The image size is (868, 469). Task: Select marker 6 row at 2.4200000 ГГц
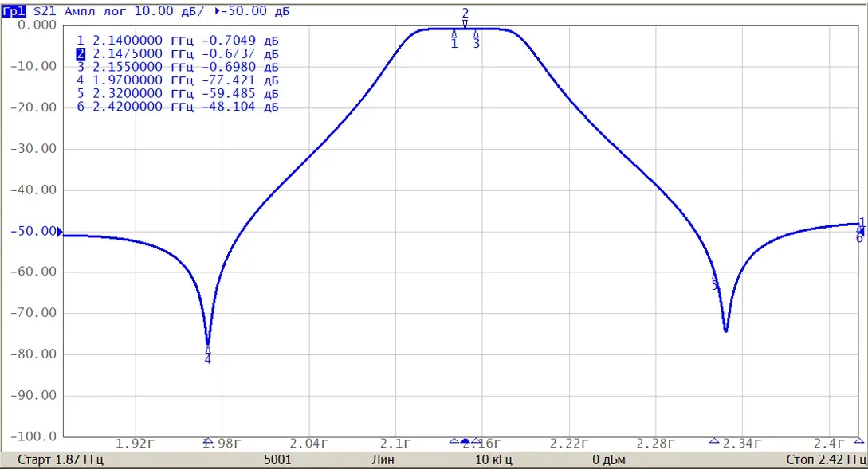(177, 107)
